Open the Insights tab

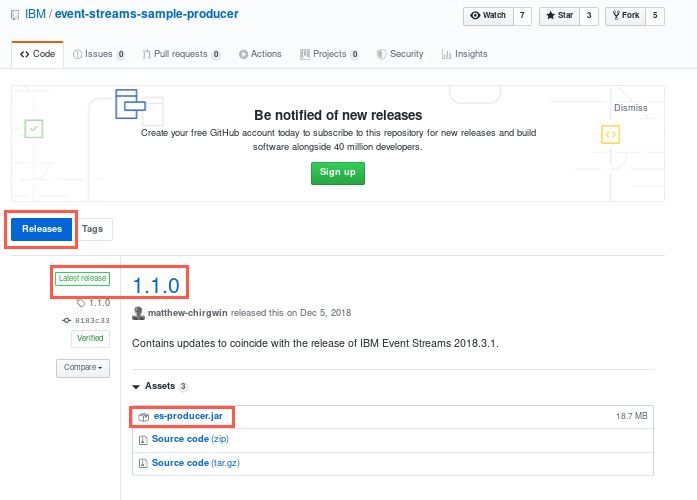click(x=465, y=54)
